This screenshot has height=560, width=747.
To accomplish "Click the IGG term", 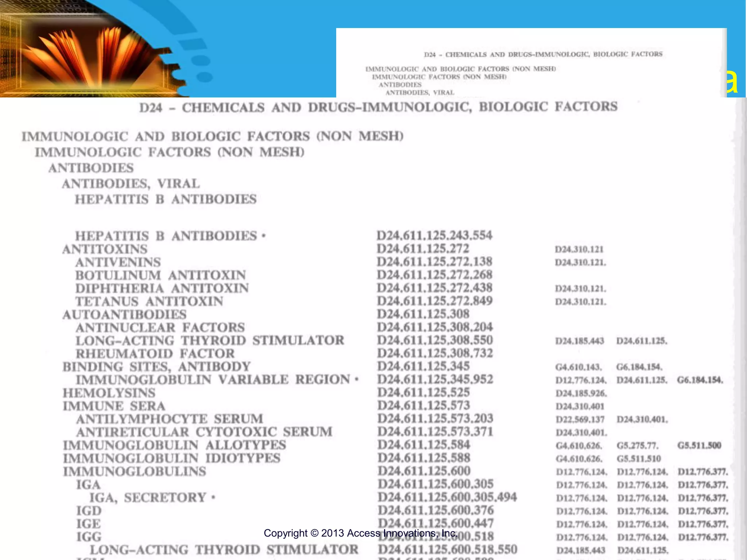I will point(89,537).
